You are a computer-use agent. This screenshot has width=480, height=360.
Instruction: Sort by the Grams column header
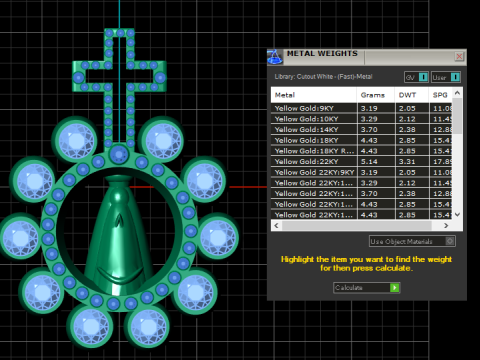point(375,95)
